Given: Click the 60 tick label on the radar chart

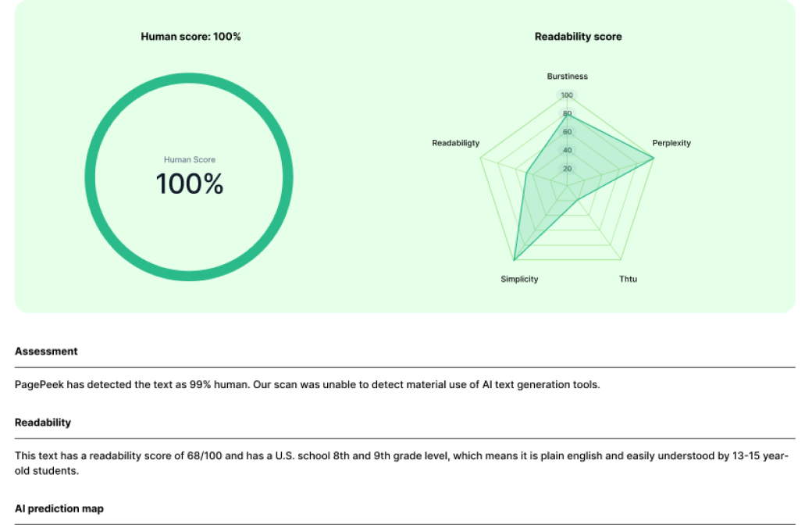Looking at the screenshot, I should coord(567,132).
